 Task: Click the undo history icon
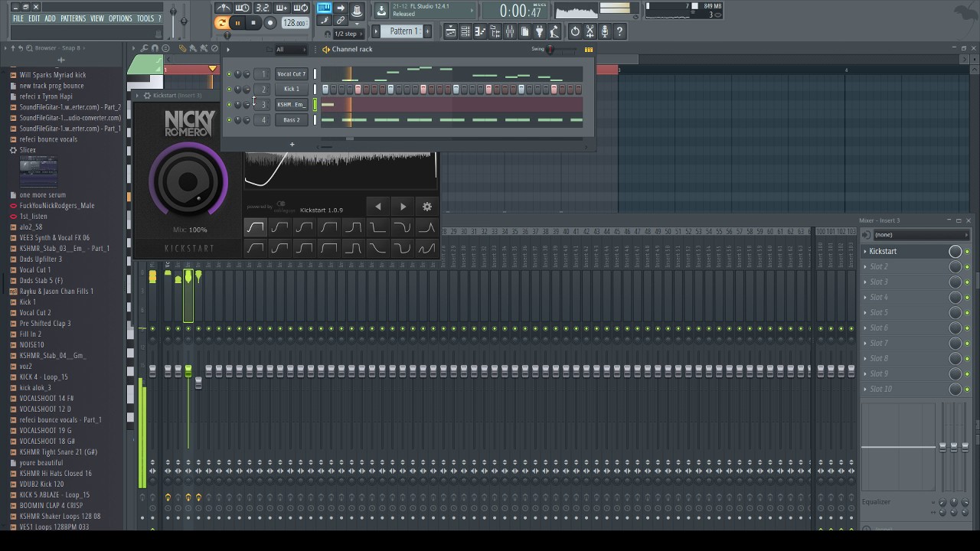pyautogui.click(x=575, y=31)
